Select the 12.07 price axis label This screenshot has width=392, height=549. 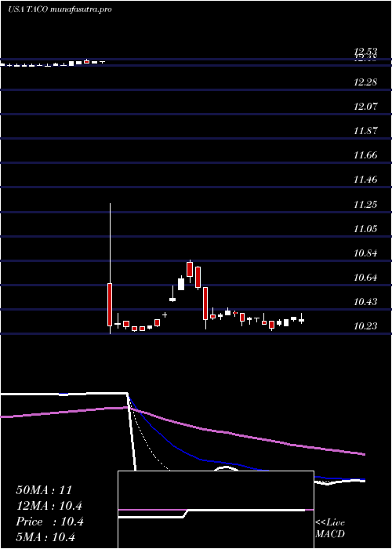(x=366, y=107)
